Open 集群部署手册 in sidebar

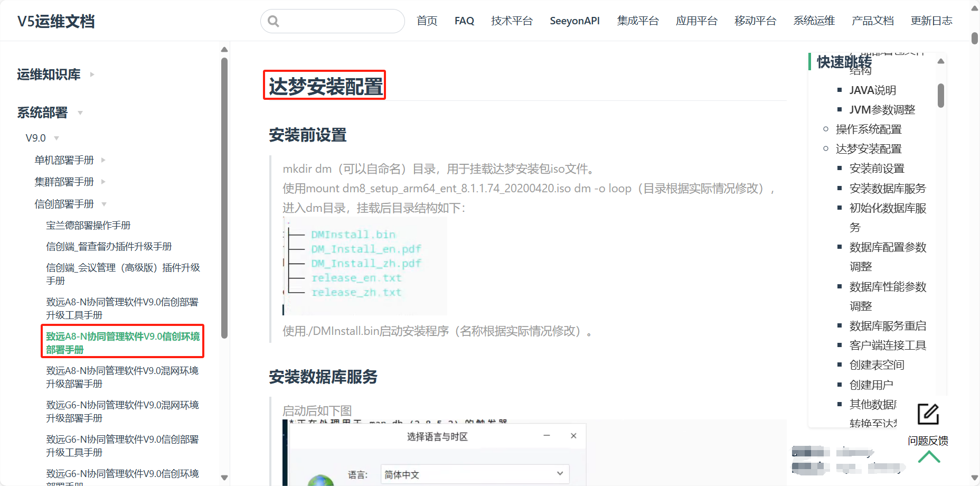[64, 182]
